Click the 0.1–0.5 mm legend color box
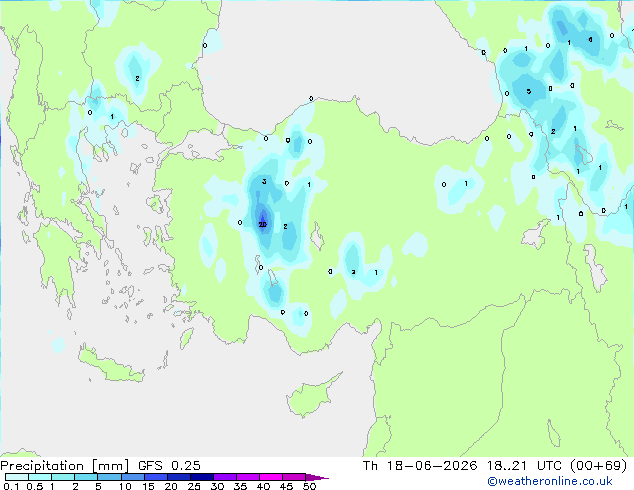Image resolution: width=634 pixels, height=490 pixels. pyautogui.click(x=17, y=477)
